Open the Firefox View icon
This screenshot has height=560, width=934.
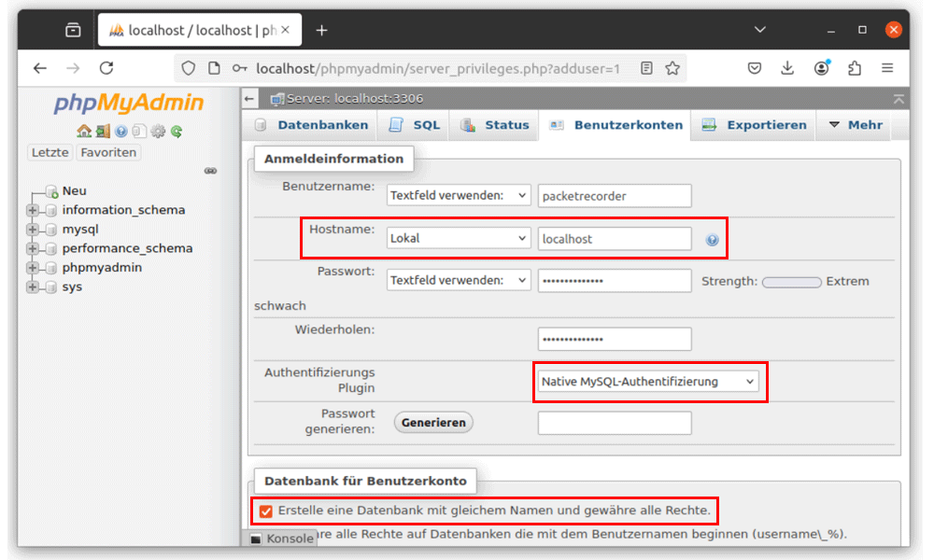pyautogui.click(x=73, y=30)
